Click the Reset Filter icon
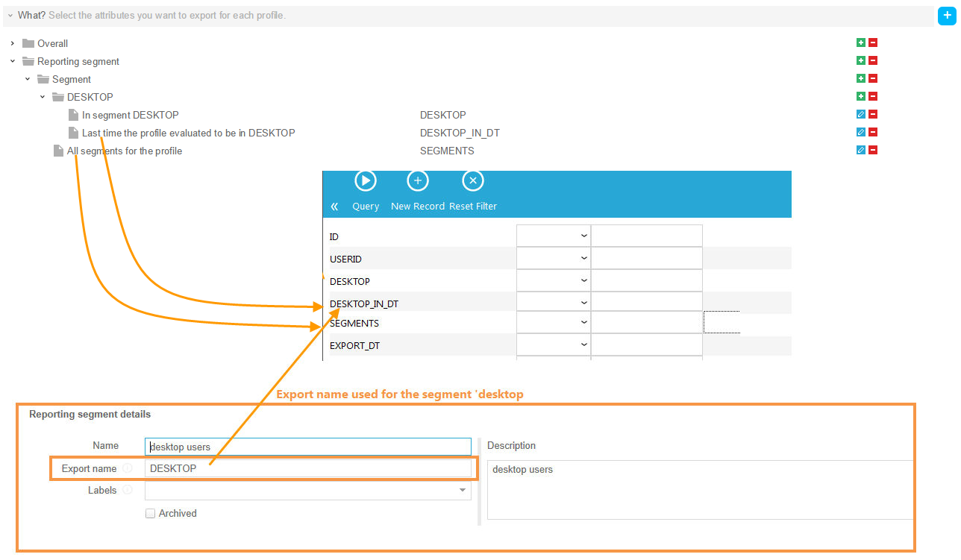Viewport: 961px width, 560px height. [x=473, y=181]
